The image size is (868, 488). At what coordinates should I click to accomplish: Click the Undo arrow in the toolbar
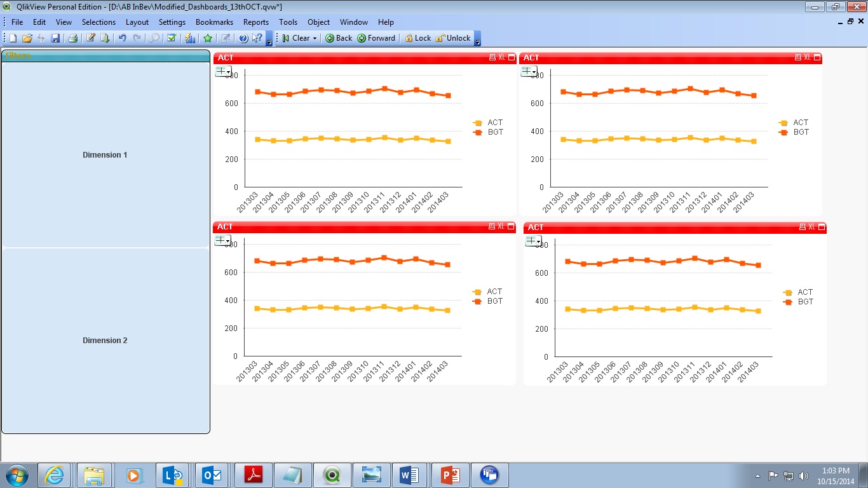click(122, 38)
